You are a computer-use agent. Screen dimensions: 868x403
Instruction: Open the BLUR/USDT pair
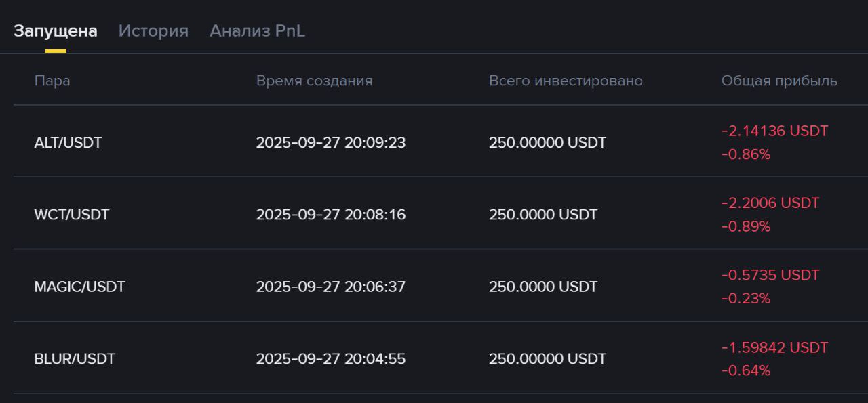tap(75, 359)
